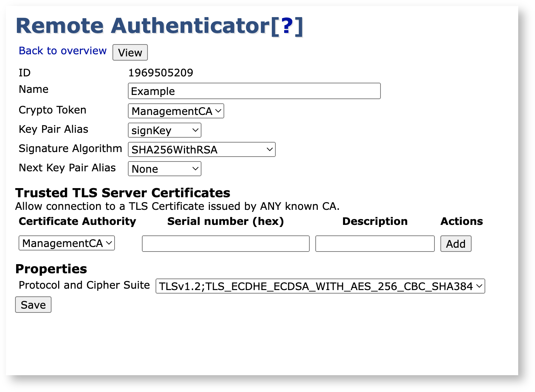Click the Trusted TLS Server Certificates heading
535x392 pixels.
pos(122,193)
